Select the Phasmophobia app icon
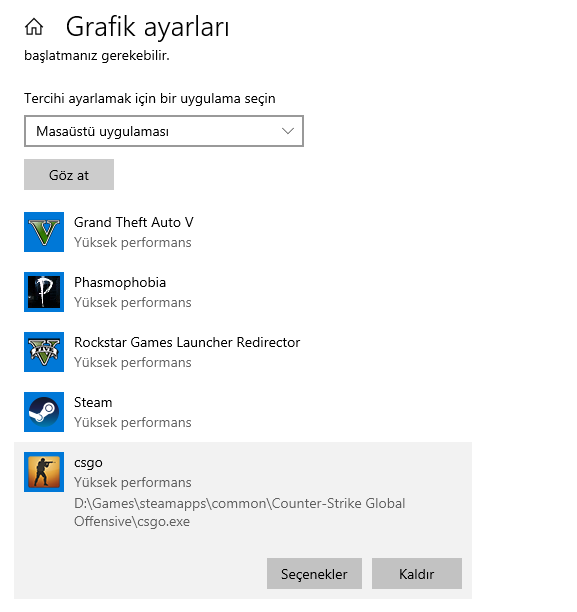 tap(44, 292)
